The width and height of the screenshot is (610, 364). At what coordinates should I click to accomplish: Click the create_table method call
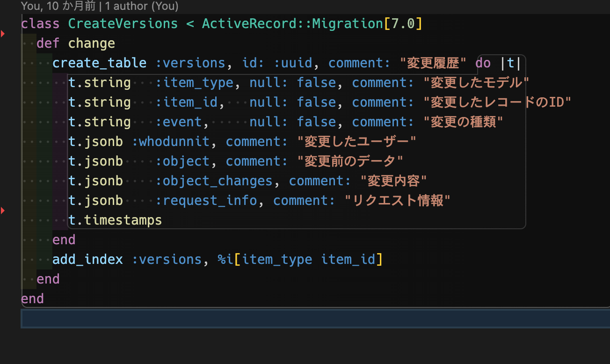[99, 63]
